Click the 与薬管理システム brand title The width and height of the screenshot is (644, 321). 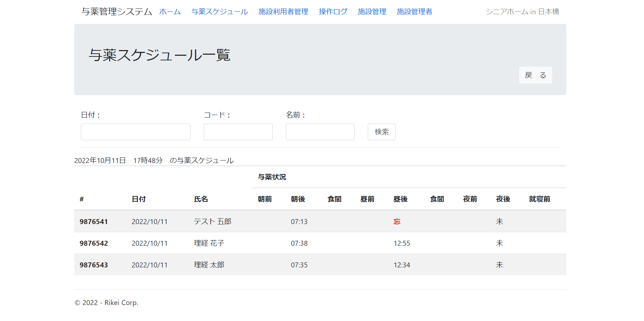pos(117,12)
